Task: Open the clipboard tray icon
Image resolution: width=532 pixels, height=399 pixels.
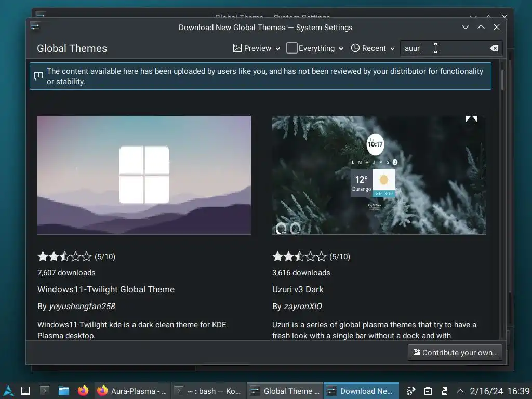Action: pyautogui.click(x=428, y=391)
